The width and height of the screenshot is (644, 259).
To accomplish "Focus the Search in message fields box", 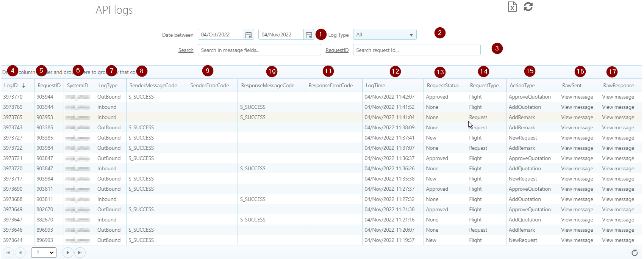I will click(259, 50).
